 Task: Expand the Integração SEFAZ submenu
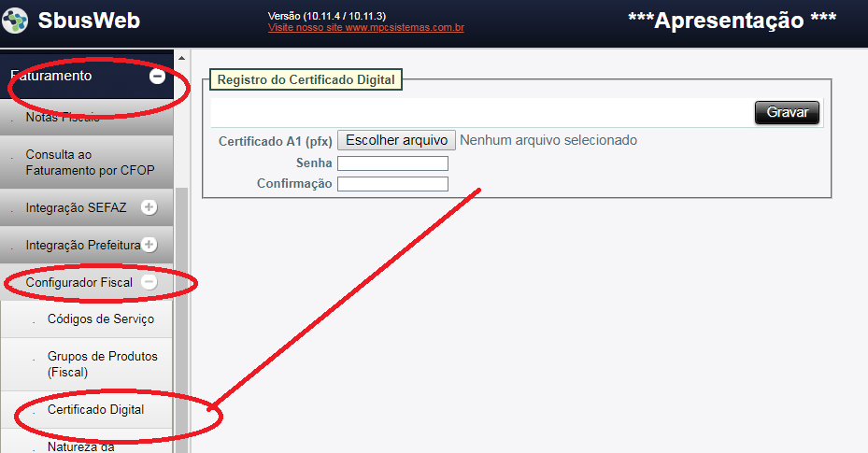click(x=148, y=207)
